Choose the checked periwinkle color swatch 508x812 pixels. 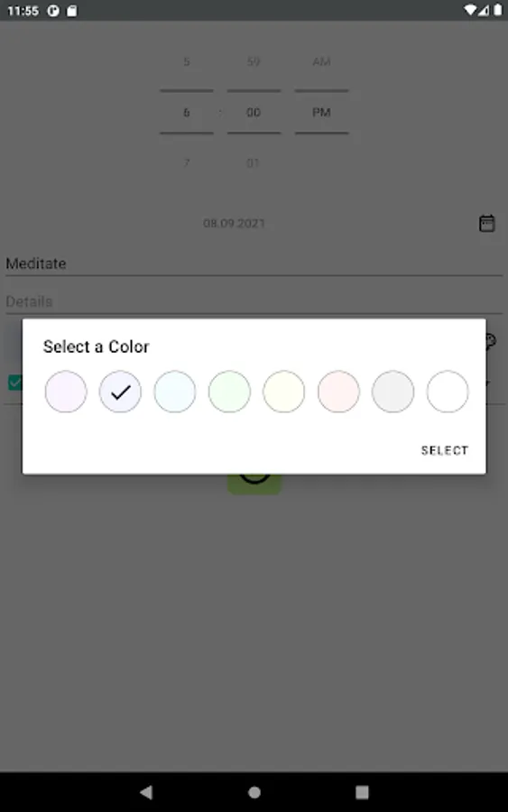(x=120, y=392)
